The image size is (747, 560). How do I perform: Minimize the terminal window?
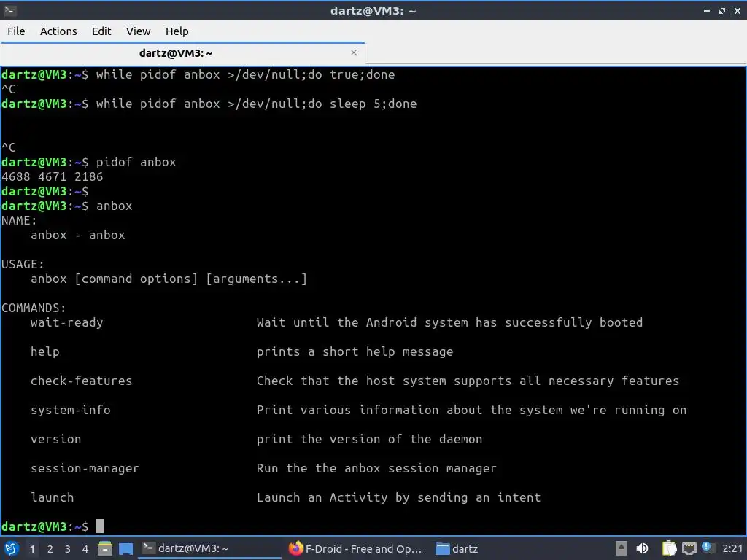(x=707, y=10)
